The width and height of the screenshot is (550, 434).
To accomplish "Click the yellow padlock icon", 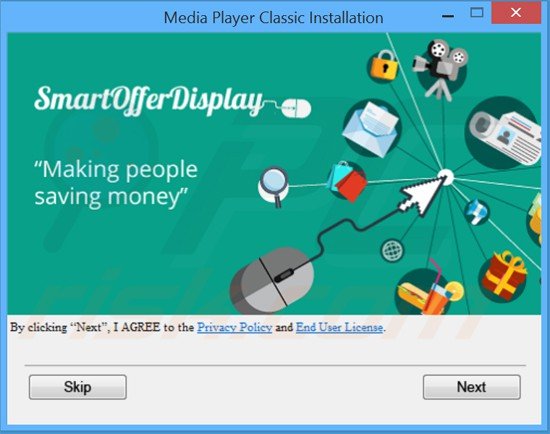I will coord(384,66).
